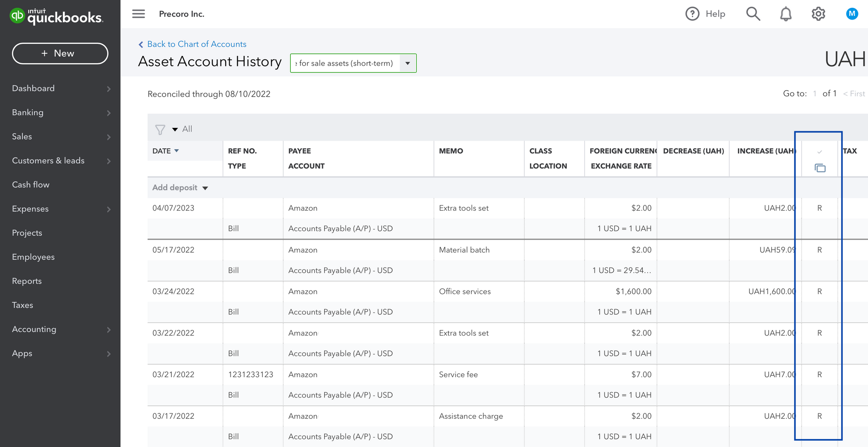Image resolution: width=868 pixels, height=447 pixels.
Task: Open the hamburger navigation menu
Action: [x=138, y=13]
